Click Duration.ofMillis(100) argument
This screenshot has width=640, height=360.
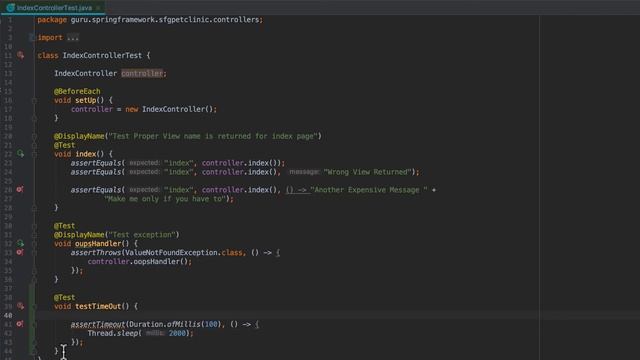175,324
